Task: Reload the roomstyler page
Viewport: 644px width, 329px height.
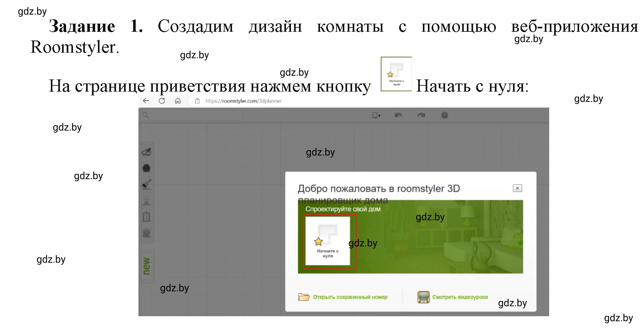Action: click(162, 101)
